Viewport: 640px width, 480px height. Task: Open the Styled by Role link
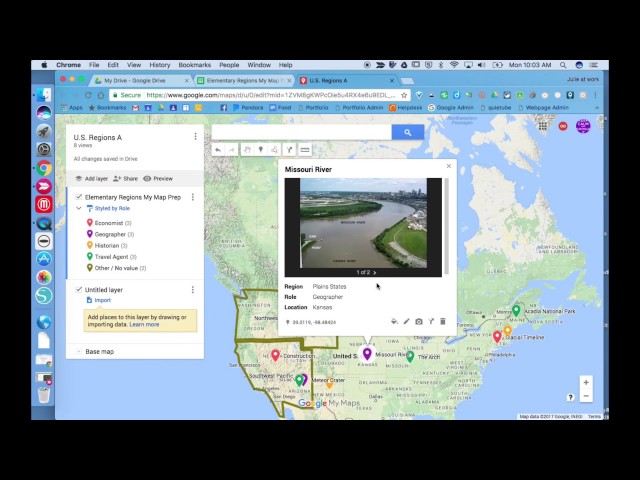click(112, 208)
